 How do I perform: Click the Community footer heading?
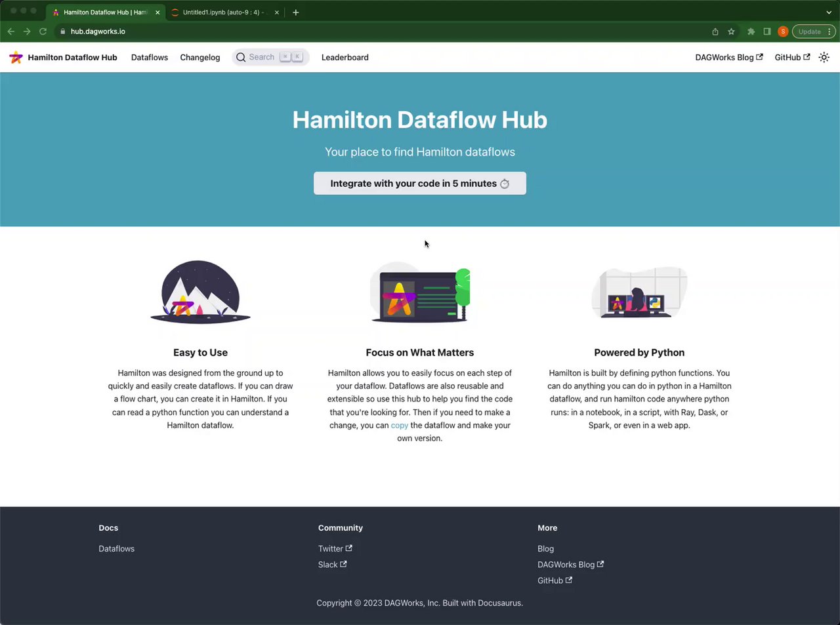[341, 528]
